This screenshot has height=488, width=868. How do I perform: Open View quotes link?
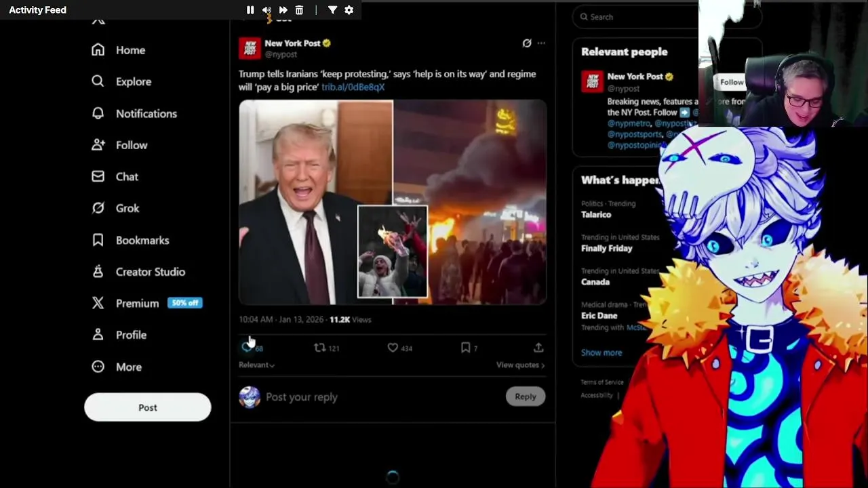[x=520, y=365]
